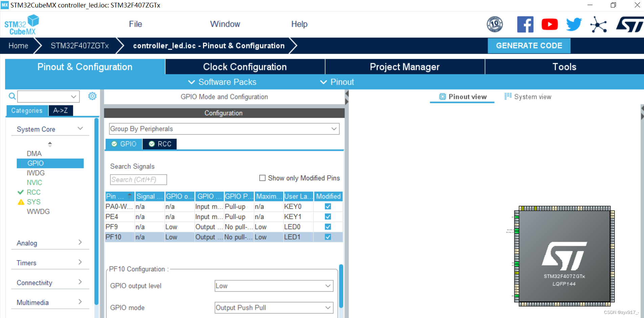Click the User Label column header
644x318 pixels.
[x=298, y=196]
